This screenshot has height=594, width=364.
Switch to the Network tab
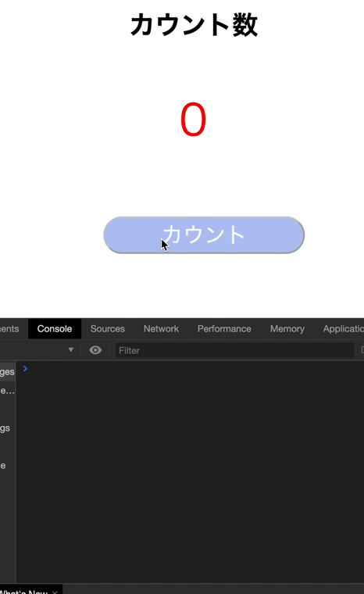coord(161,329)
